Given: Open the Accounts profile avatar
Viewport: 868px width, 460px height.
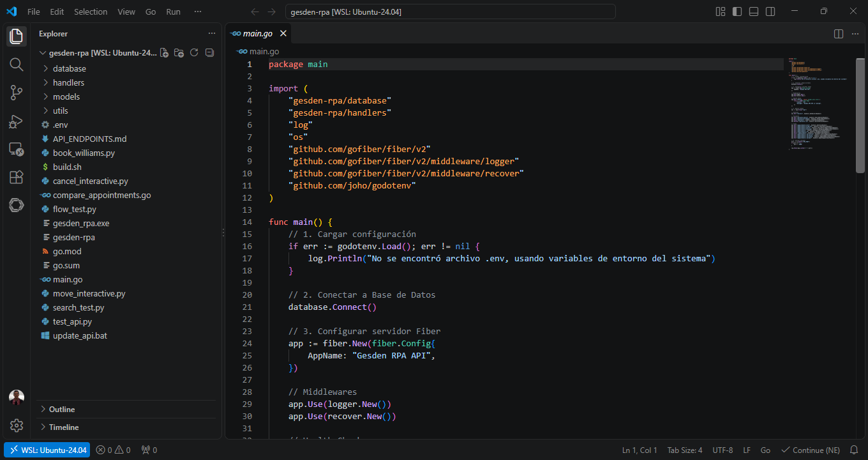Looking at the screenshot, I should 17,397.
